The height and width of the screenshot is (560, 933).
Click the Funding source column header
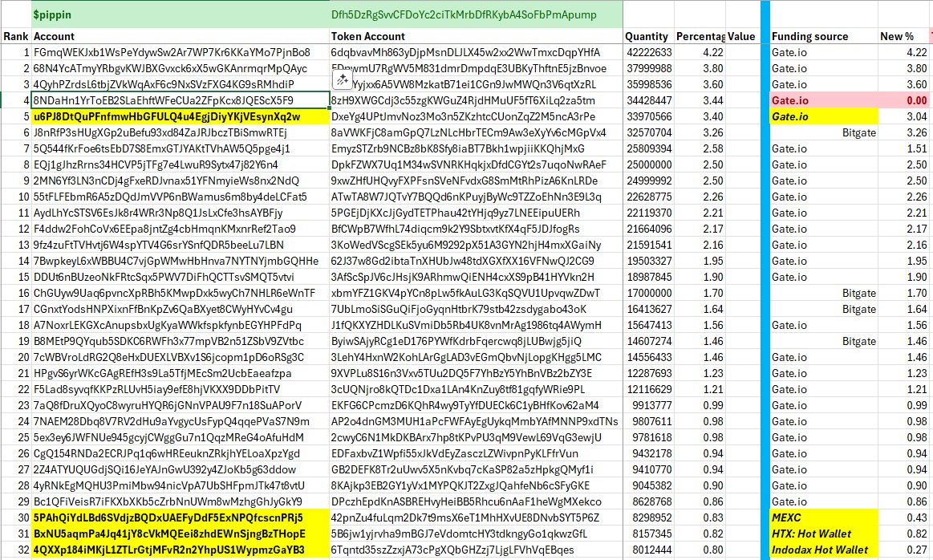coord(824,36)
